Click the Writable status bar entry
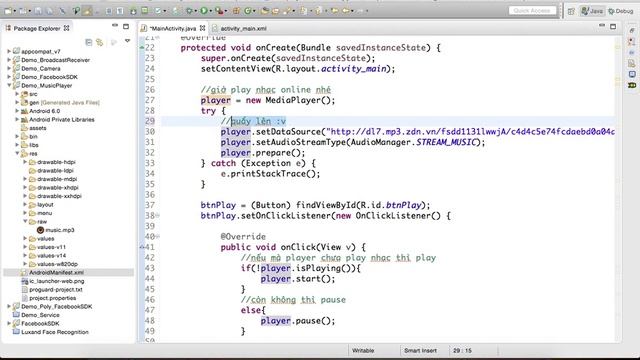The height and width of the screenshot is (360, 640). (x=363, y=351)
